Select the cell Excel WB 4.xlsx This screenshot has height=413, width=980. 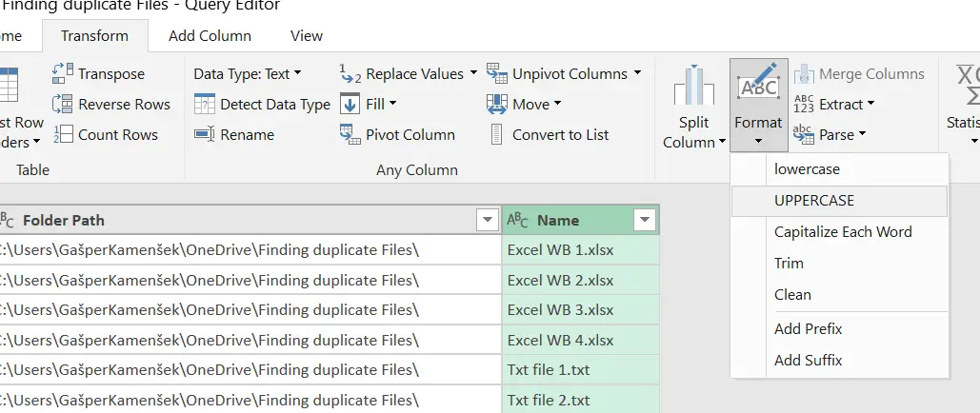pyautogui.click(x=581, y=340)
